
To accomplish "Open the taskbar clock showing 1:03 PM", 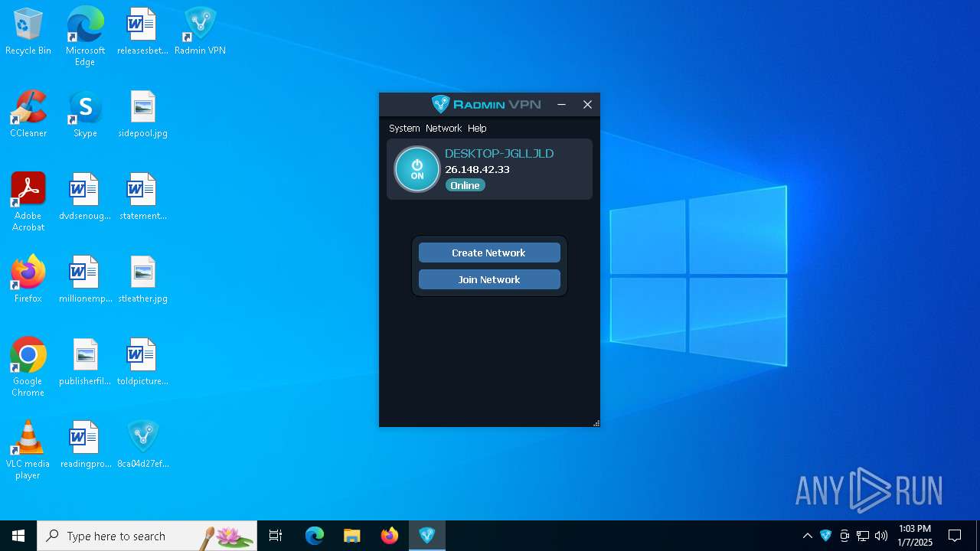I will coord(915,536).
